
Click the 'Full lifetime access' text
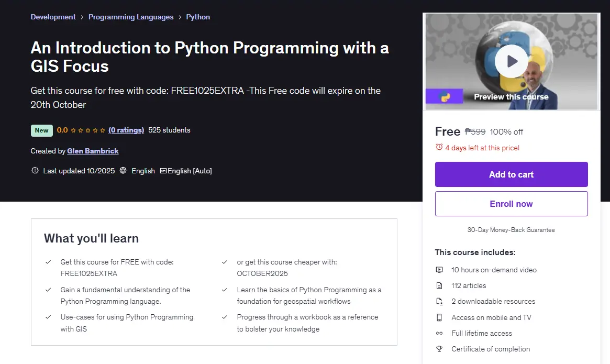(x=482, y=333)
